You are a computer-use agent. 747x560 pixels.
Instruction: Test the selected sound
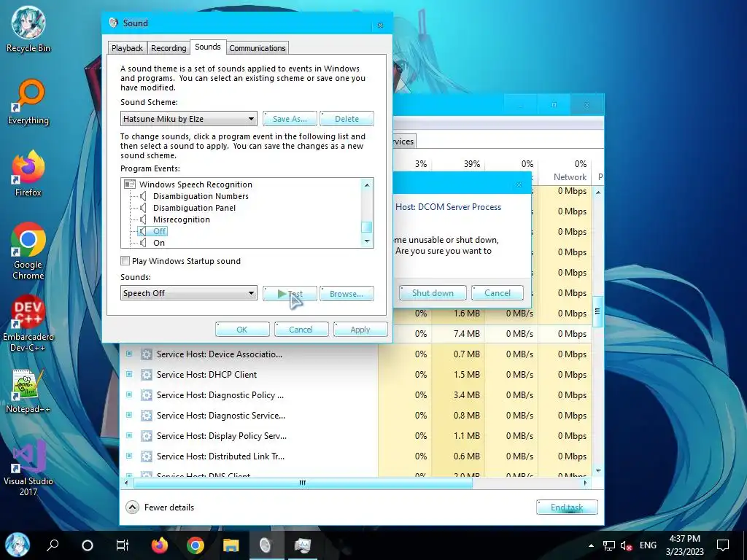point(290,293)
